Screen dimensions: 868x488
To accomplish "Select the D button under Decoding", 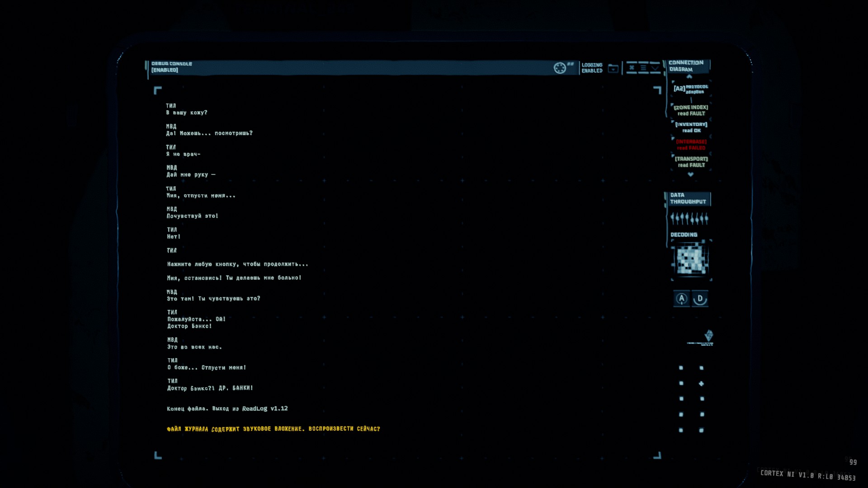I will pos(700,299).
